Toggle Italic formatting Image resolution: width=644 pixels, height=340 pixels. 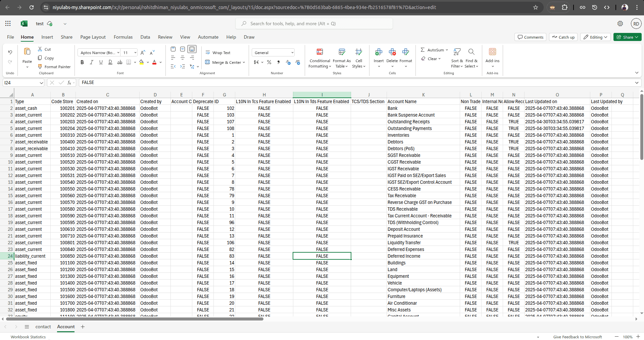tap(92, 62)
